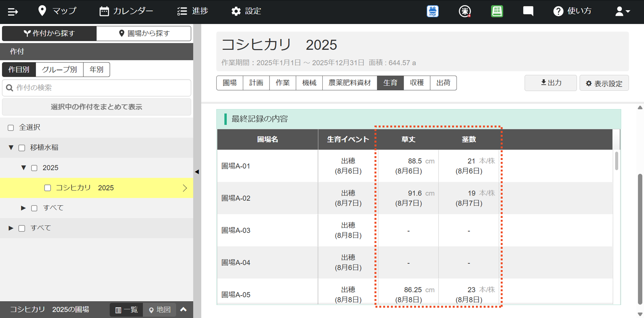
Task: Select the 圃場A-01 row name
Action: (236, 166)
